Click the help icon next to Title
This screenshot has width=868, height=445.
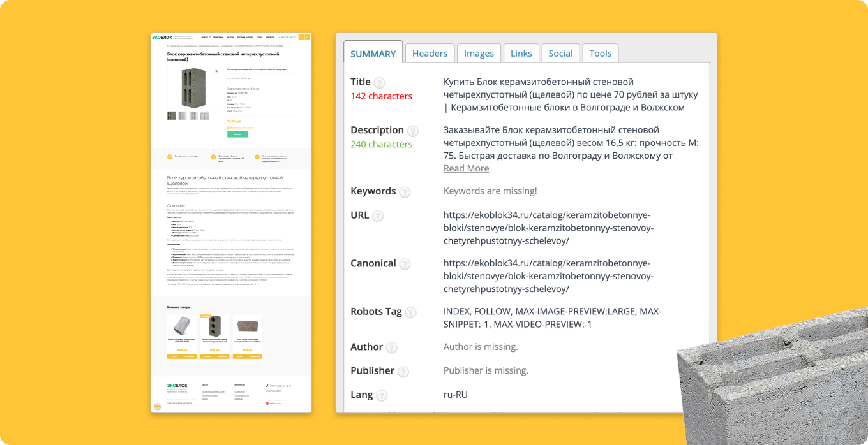(380, 83)
